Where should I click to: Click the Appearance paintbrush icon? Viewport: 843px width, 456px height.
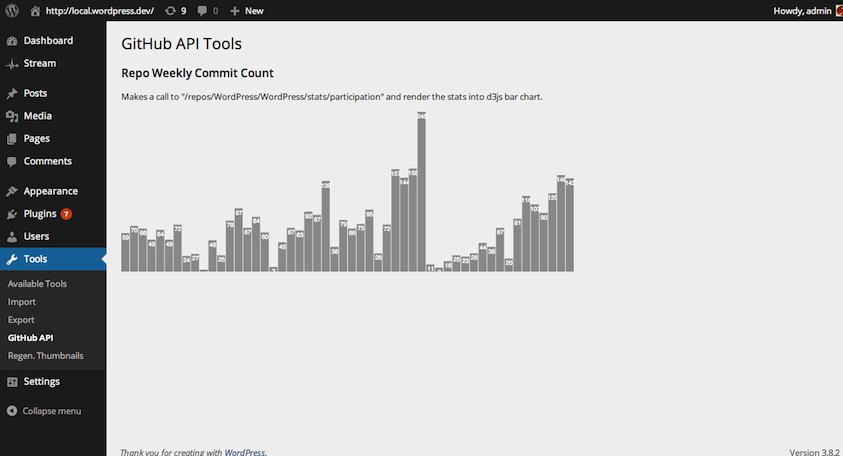tap(12, 191)
